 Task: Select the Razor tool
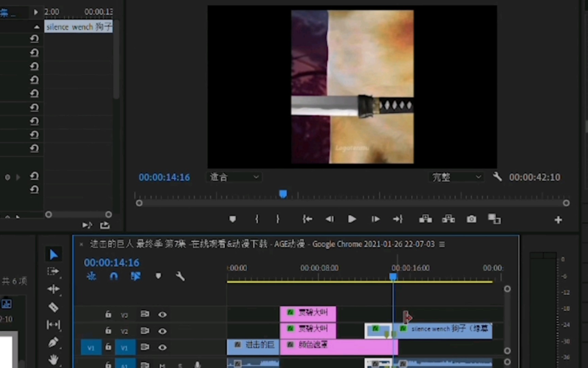[53, 307]
